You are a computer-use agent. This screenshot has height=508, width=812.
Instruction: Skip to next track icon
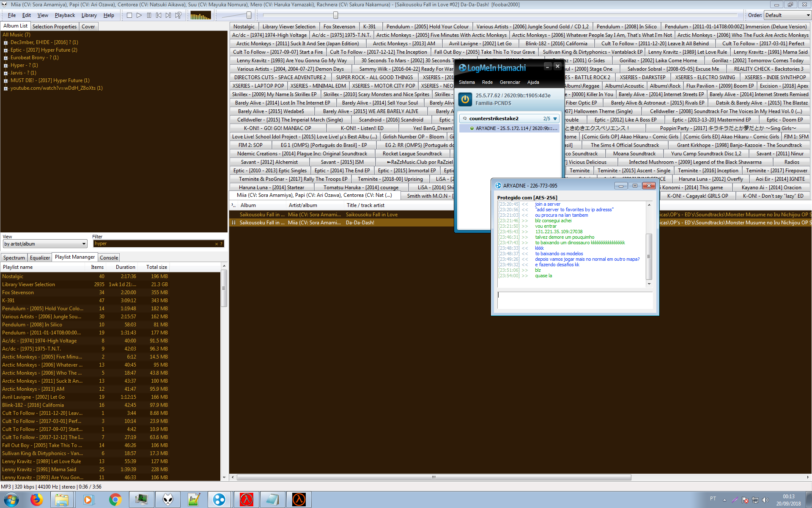click(x=168, y=15)
